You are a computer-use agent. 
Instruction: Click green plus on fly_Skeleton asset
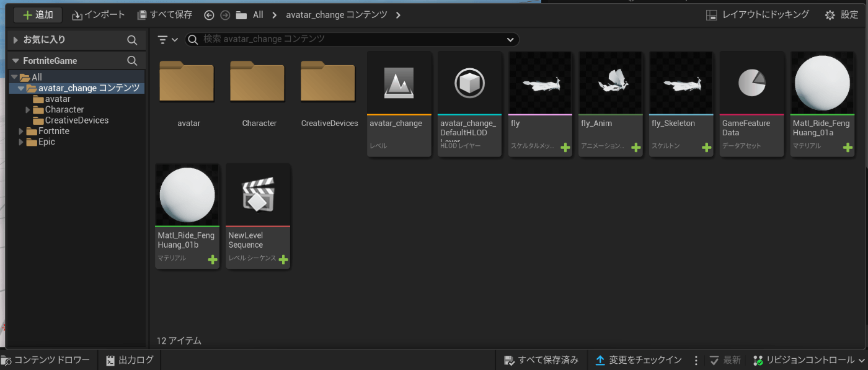pos(707,148)
